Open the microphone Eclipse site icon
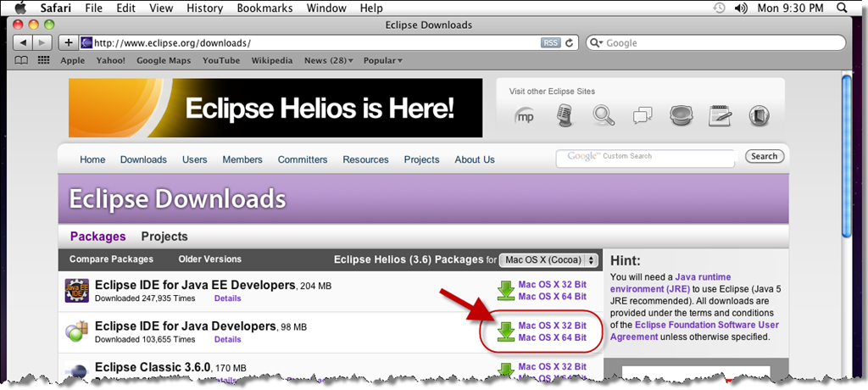The width and height of the screenshot is (868, 390). pos(565,115)
